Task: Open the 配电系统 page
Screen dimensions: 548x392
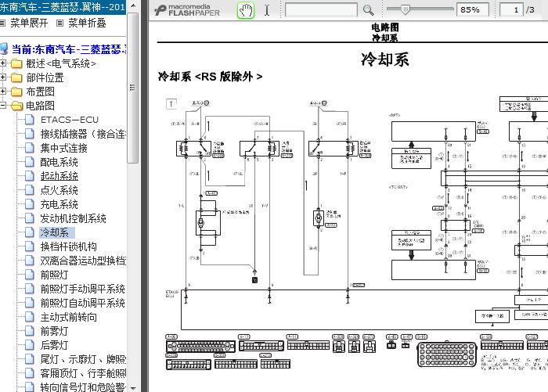Action: pyautogui.click(x=59, y=162)
